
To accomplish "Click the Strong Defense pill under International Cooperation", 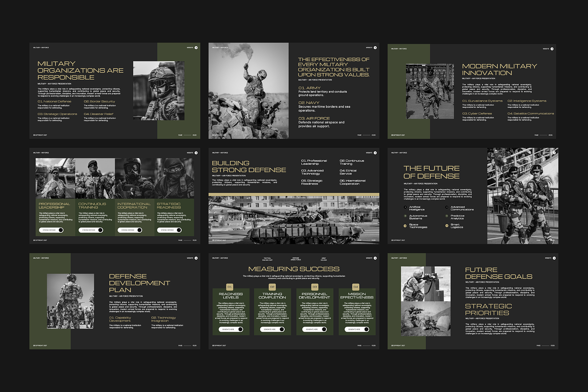I will pos(130,230).
